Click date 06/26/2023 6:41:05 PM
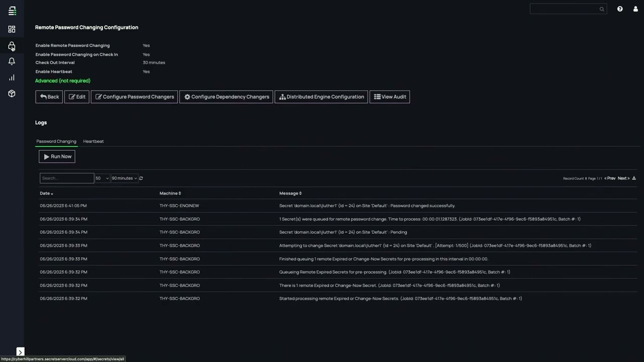 [63, 206]
